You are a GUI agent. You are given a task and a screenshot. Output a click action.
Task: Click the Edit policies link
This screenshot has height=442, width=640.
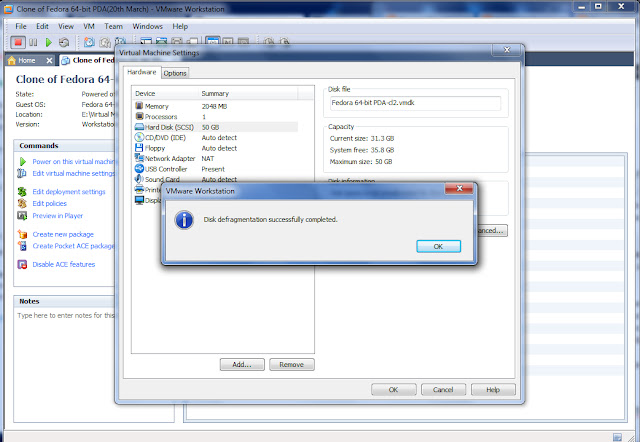(49, 203)
